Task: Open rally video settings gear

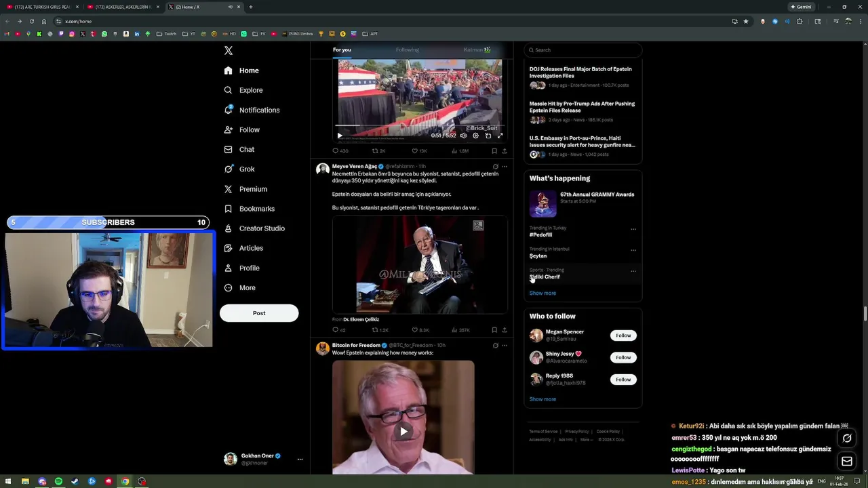Action: 476,136
